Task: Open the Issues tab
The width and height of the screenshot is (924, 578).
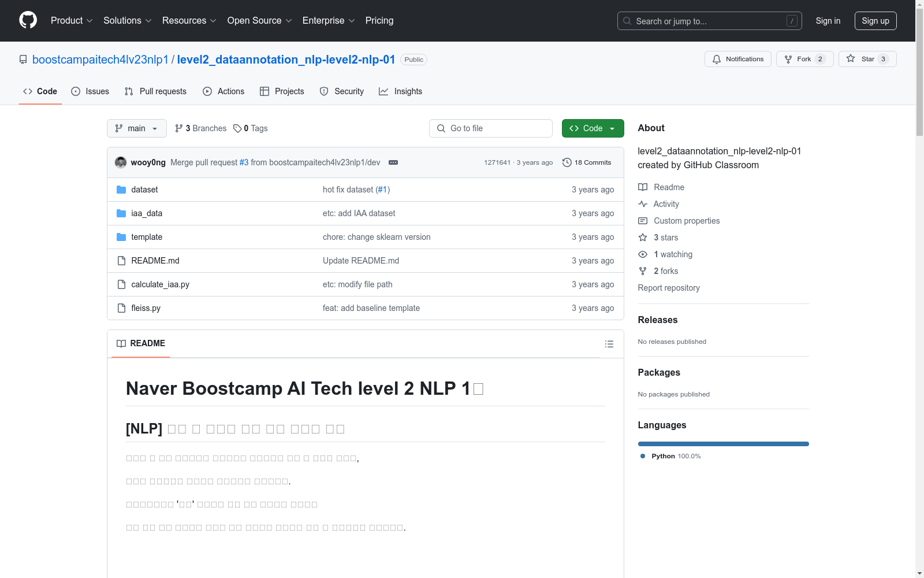Action: coord(90,91)
